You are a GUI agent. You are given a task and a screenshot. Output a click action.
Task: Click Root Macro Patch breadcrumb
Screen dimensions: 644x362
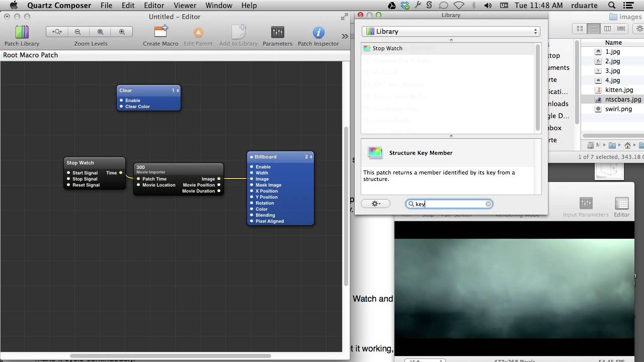[31, 55]
